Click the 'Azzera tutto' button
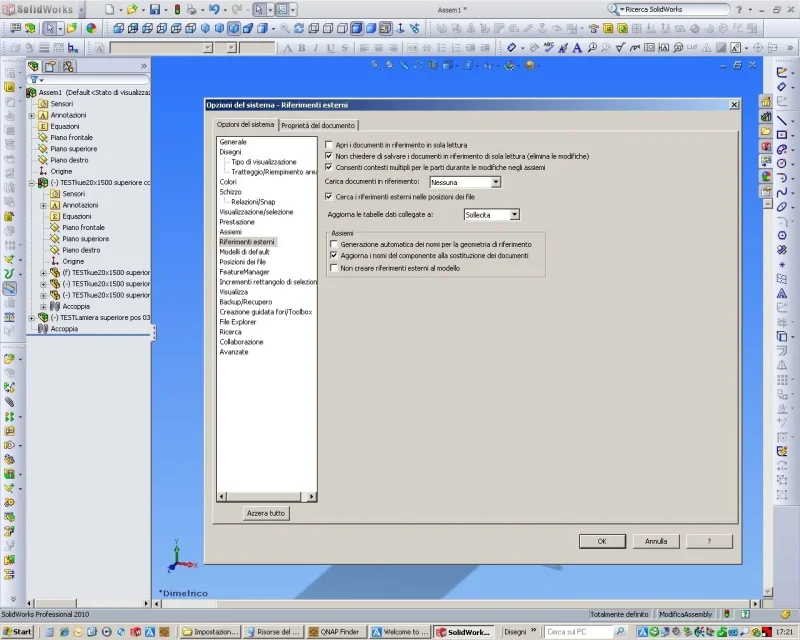Screen dimensions: 800x640 click(266, 513)
